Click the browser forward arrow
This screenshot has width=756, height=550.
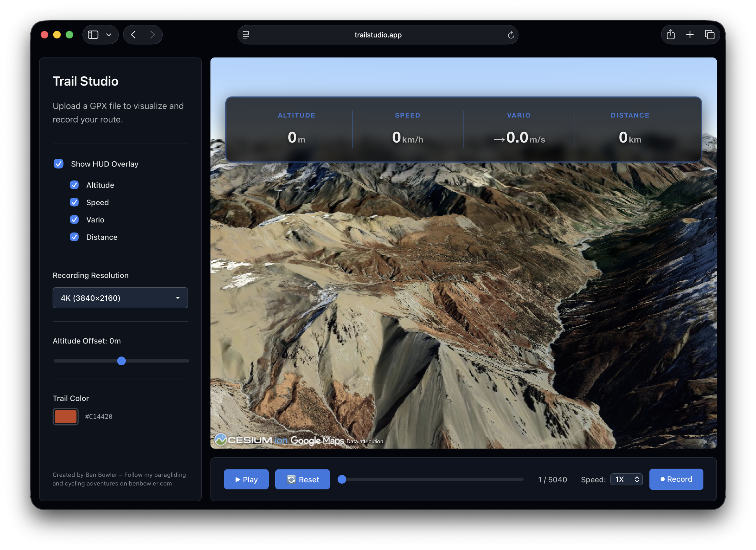(152, 35)
